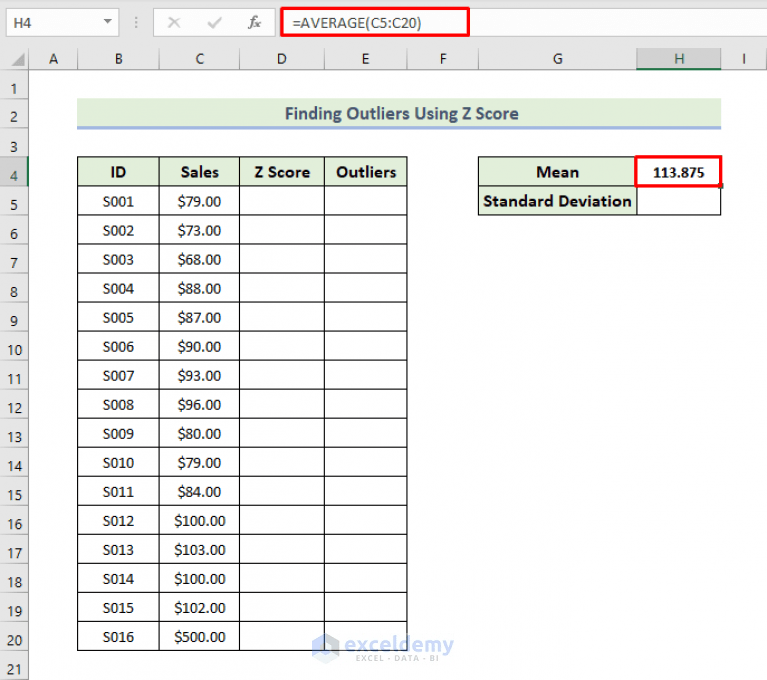Select column H header
Screen dimensions: 767x680
point(679,59)
